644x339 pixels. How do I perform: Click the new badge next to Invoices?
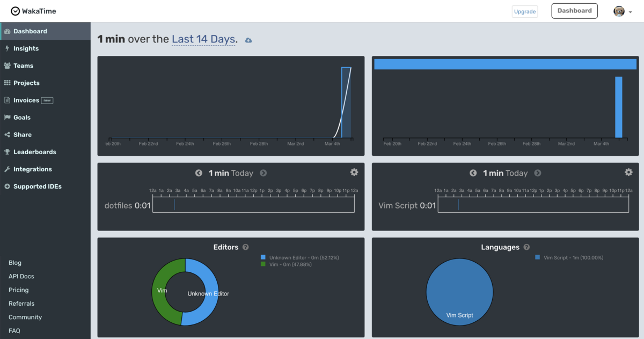[x=47, y=100]
